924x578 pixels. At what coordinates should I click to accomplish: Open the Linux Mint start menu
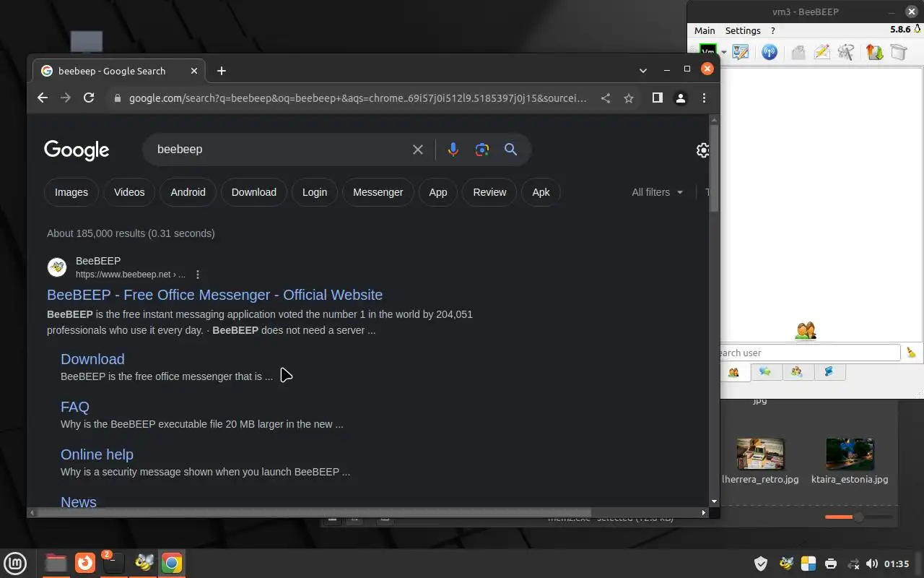(15, 563)
